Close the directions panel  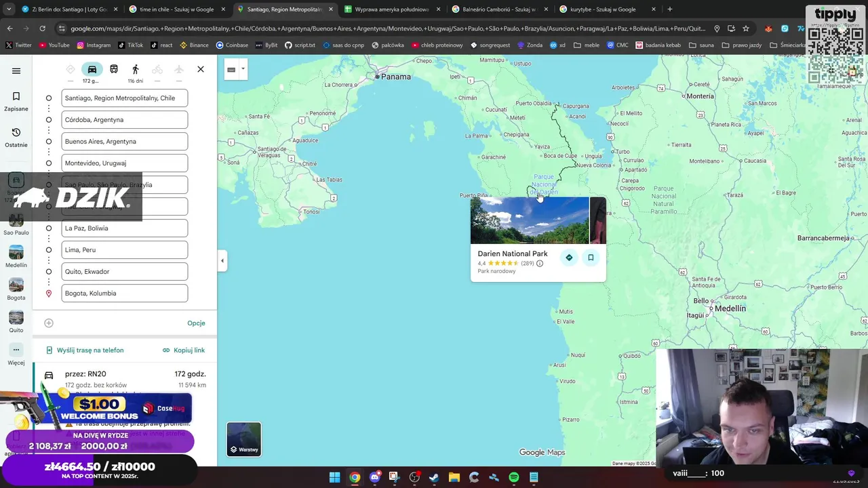tap(201, 69)
